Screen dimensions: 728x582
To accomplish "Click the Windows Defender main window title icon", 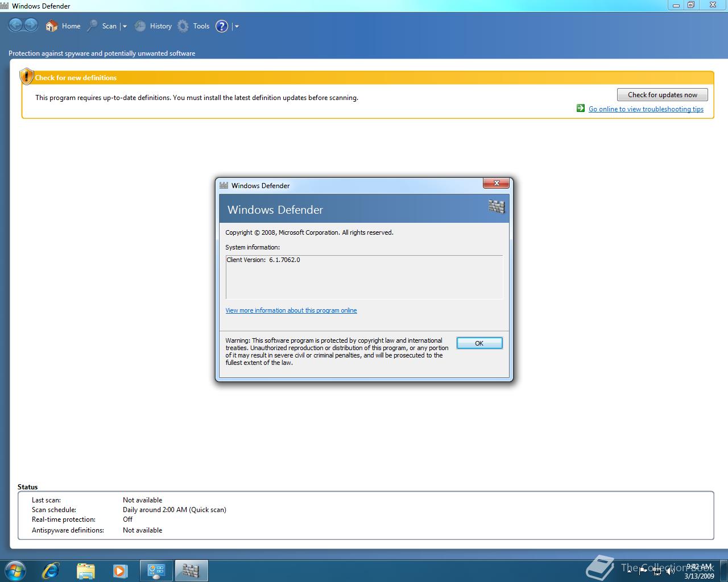I will coord(5,6).
